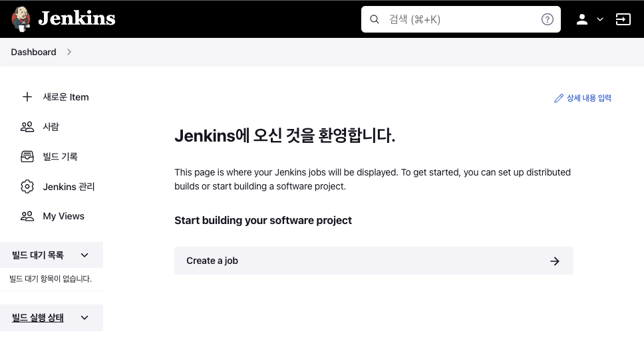Click the My Views people icon
This screenshot has height=349, width=644.
[27, 216]
